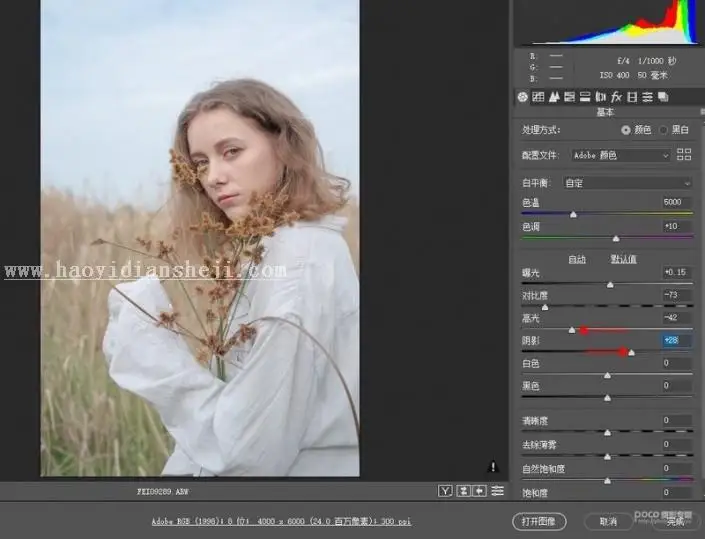Click the 色调 value field +10

(x=676, y=226)
